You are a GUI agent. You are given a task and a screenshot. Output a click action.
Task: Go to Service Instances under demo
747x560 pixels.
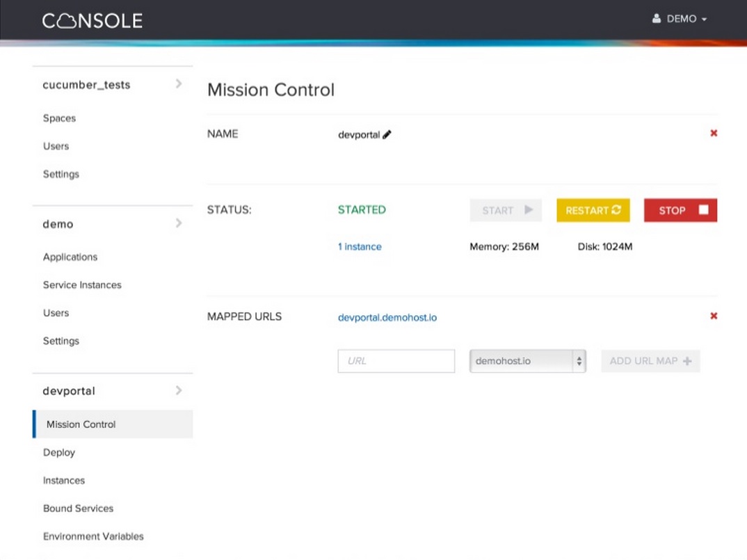[x=82, y=285]
